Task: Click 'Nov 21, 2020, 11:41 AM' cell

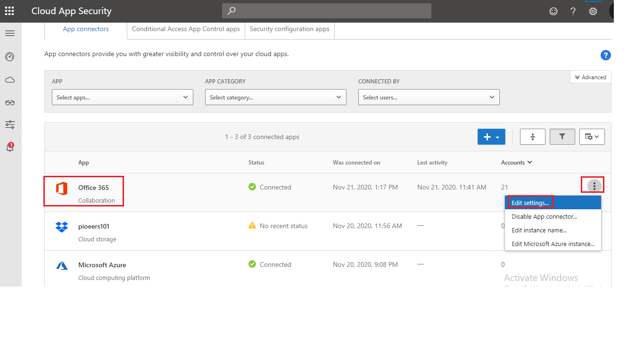Action: coord(452,187)
